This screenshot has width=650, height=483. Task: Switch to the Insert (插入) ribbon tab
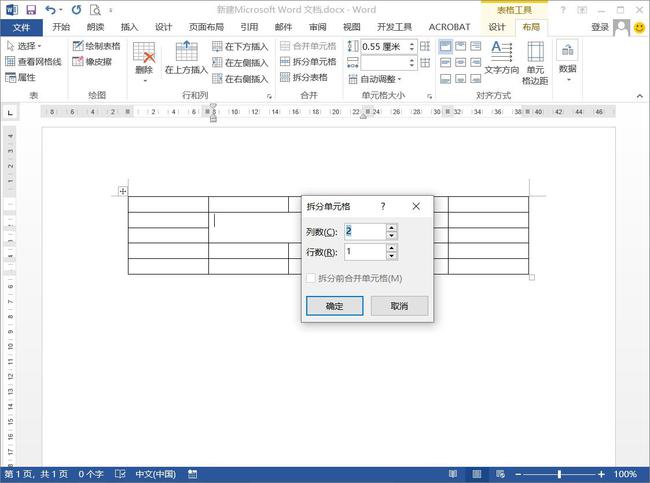(x=129, y=27)
